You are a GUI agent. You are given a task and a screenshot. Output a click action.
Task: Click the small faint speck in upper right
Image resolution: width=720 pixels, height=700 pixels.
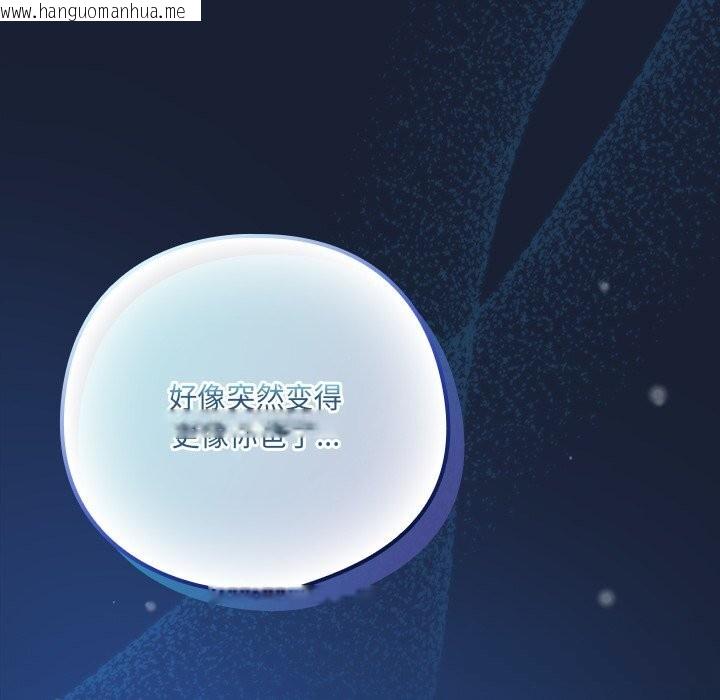[604, 287]
